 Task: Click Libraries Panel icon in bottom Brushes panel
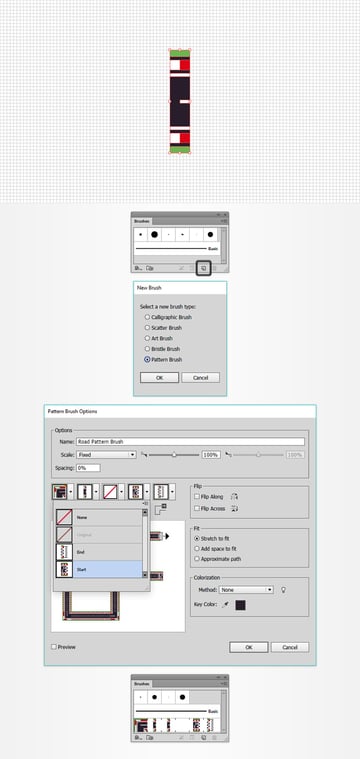point(150,737)
